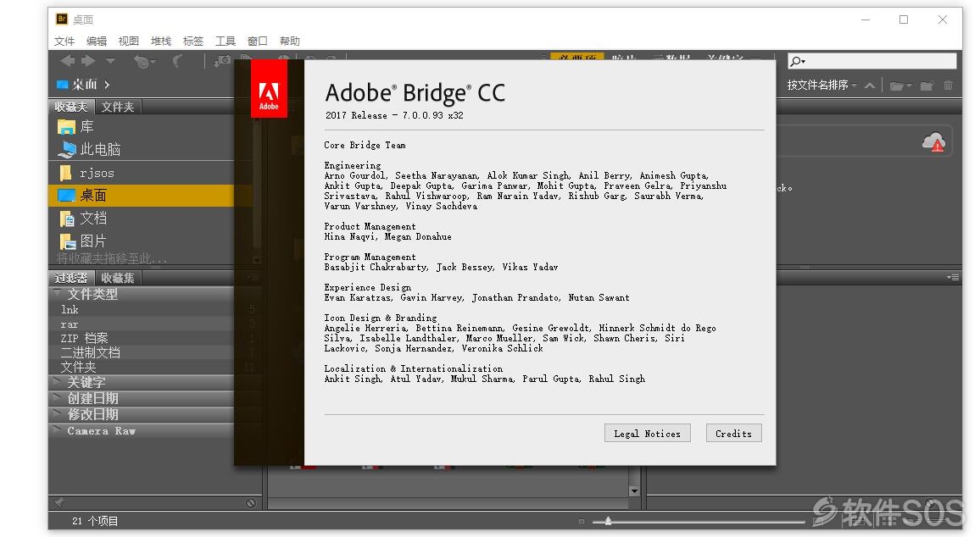This screenshot has height=537, width=980.
Task: Click the 文档 documents icon
Action: point(67,219)
